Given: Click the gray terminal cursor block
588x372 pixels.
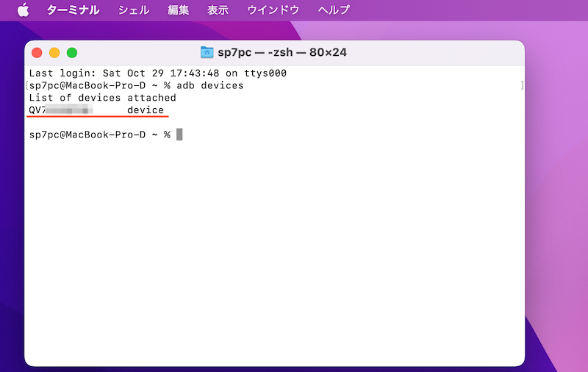Looking at the screenshot, I should (x=179, y=135).
